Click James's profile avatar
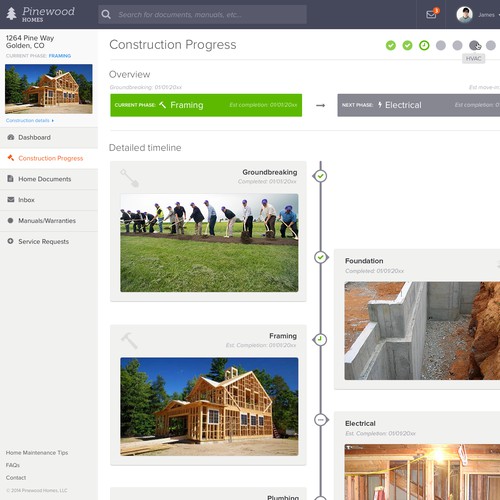 point(464,15)
